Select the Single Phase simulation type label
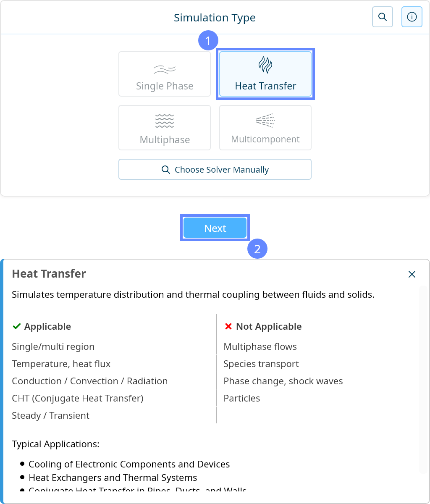Image resolution: width=430 pixels, height=504 pixels. [165, 86]
